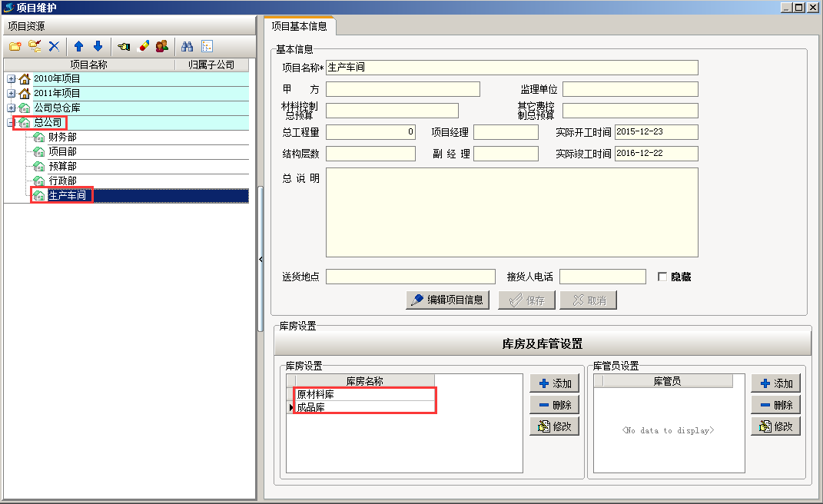Select 财务部 in the project tree

click(62, 137)
